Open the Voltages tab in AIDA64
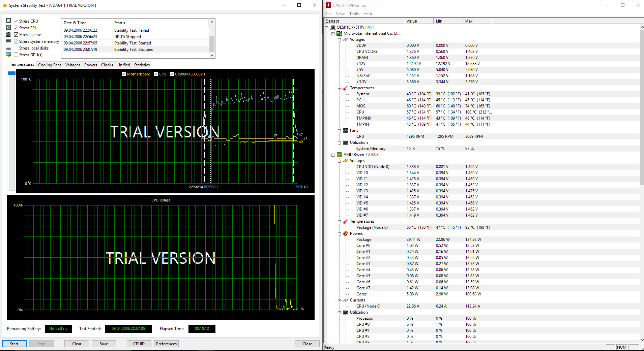Screen dimensions: 644x351 click(x=73, y=65)
